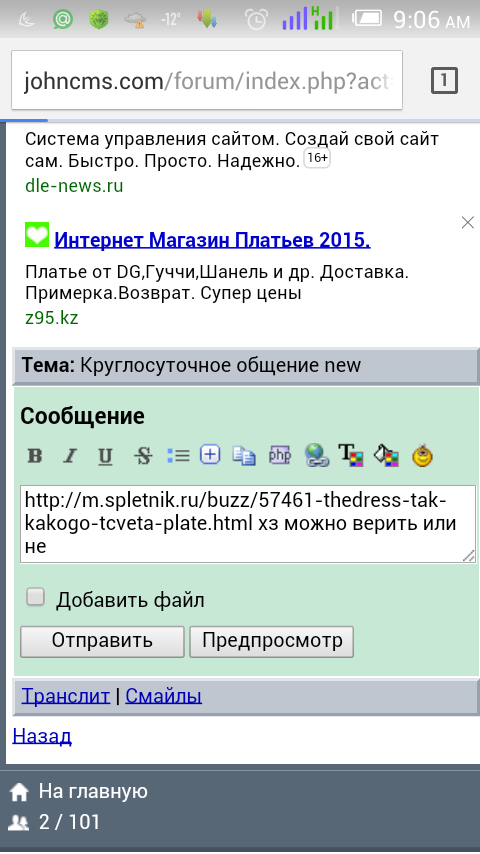Open the Транслит link
Image resolution: width=480 pixels, height=854 pixels.
coord(65,696)
